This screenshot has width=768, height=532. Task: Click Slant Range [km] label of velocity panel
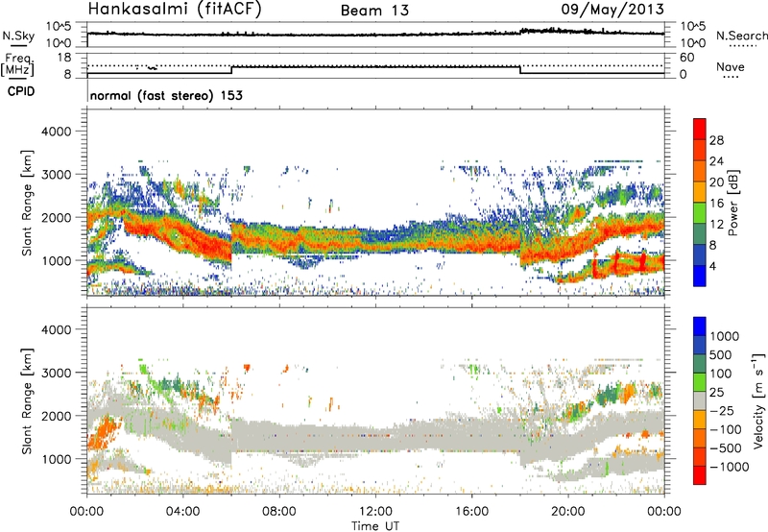click(27, 400)
